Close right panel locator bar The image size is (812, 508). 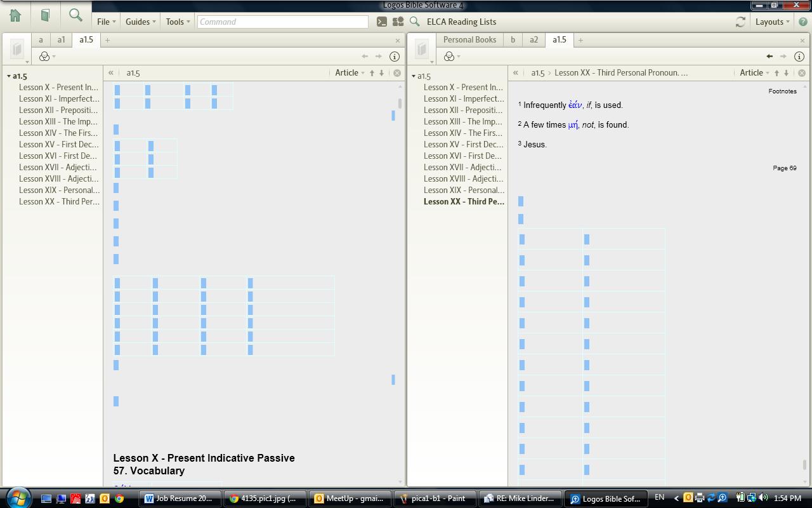click(802, 73)
